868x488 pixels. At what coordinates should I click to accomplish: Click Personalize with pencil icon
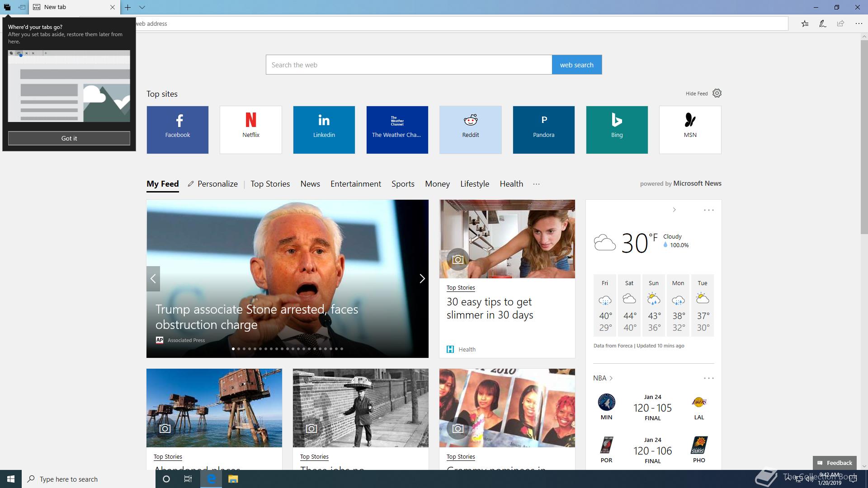point(213,184)
